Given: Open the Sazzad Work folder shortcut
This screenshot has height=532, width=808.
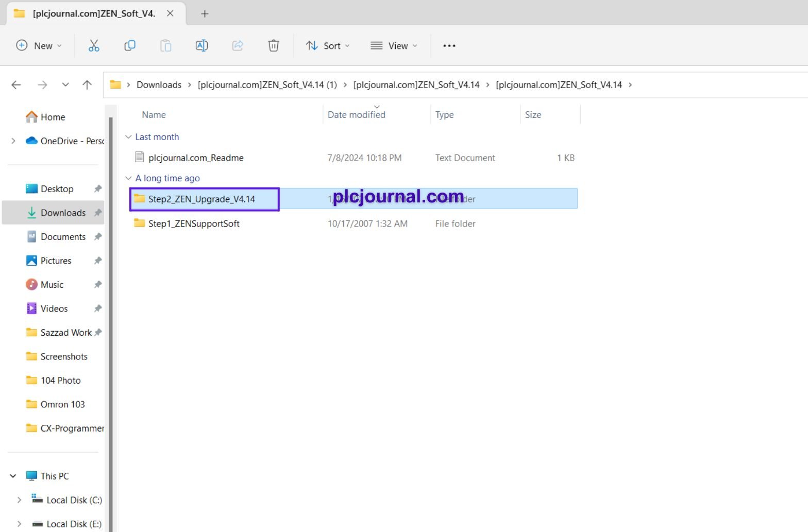Looking at the screenshot, I should click(x=66, y=333).
